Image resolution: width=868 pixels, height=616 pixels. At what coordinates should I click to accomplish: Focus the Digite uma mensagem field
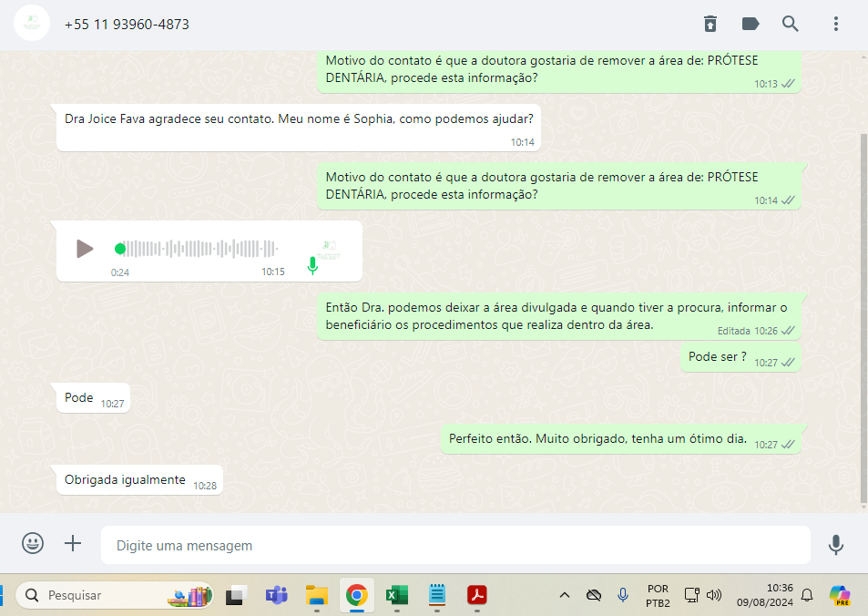coord(455,545)
